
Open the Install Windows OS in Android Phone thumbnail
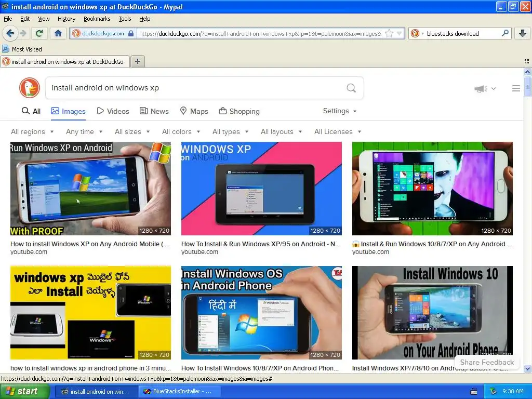[261, 313]
